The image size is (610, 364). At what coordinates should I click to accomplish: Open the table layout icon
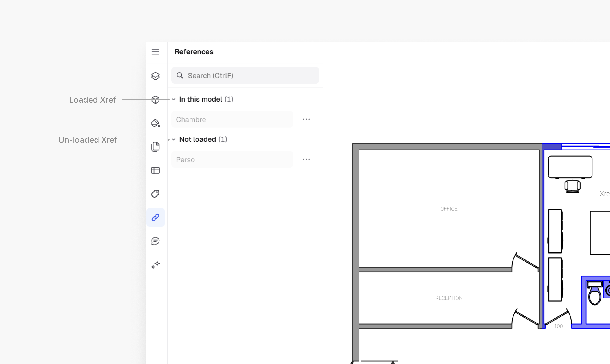(x=155, y=170)
